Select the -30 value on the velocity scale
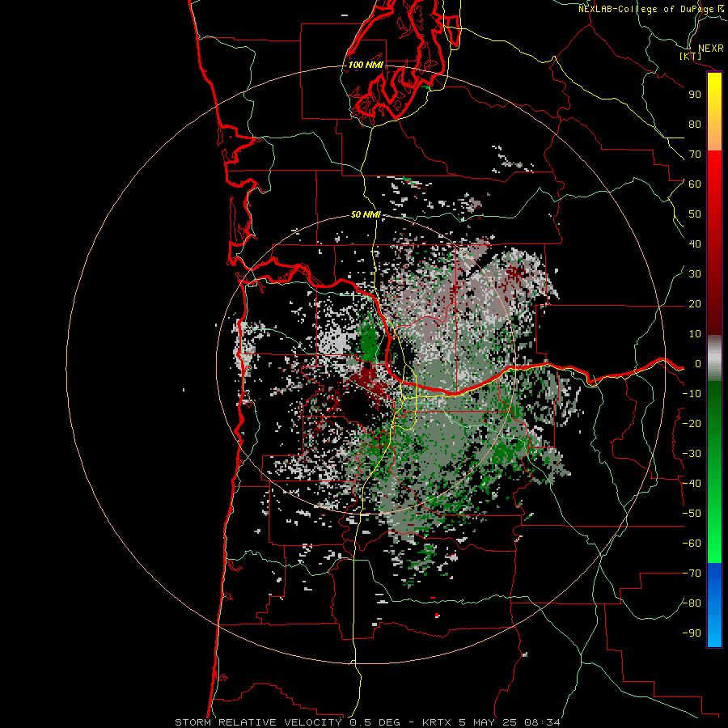 692,454
